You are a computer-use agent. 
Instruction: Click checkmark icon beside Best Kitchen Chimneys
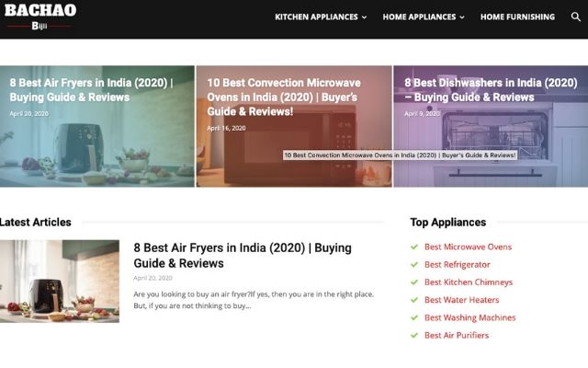pyautogui.click(x=414, y=282)
